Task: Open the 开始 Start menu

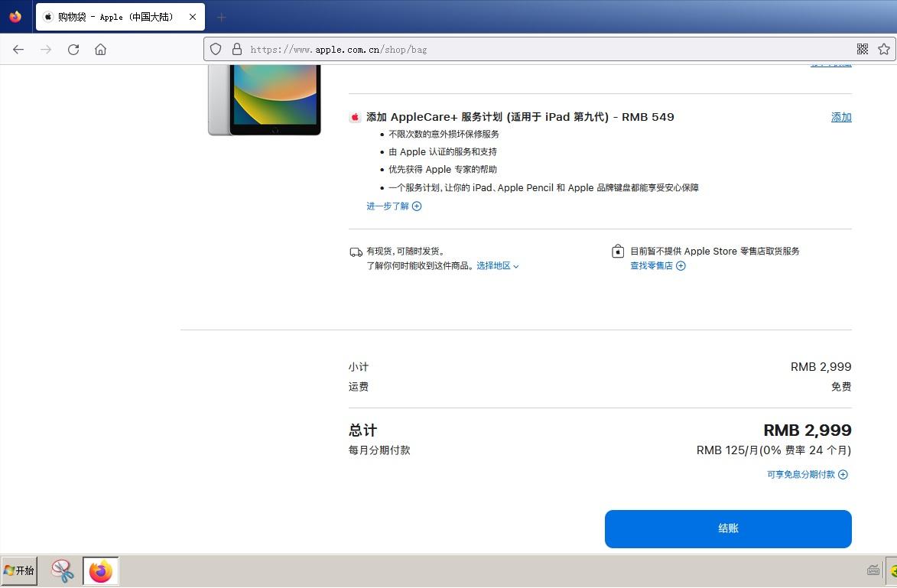Action: (19, 571)
